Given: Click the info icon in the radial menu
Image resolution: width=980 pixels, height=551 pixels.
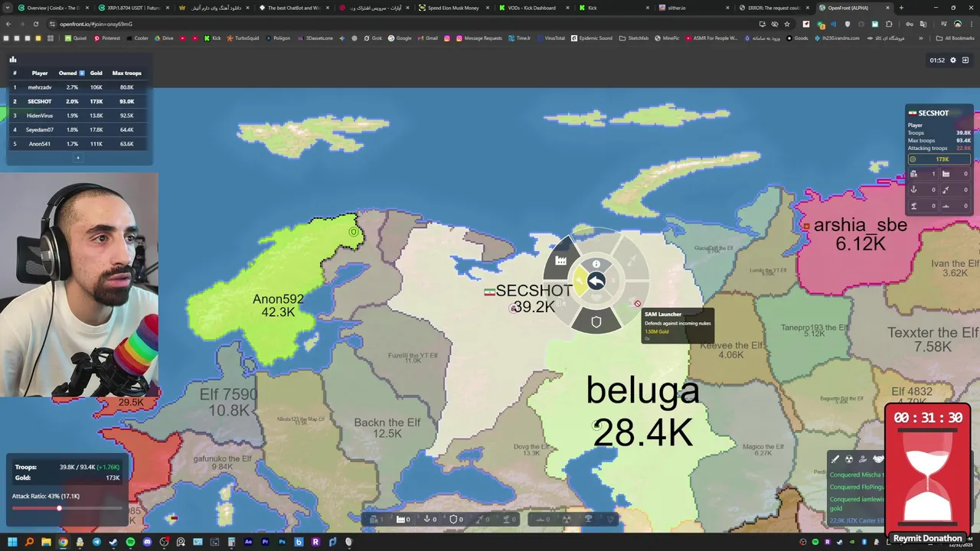Looking at the screenshot, I should [596, 264].
